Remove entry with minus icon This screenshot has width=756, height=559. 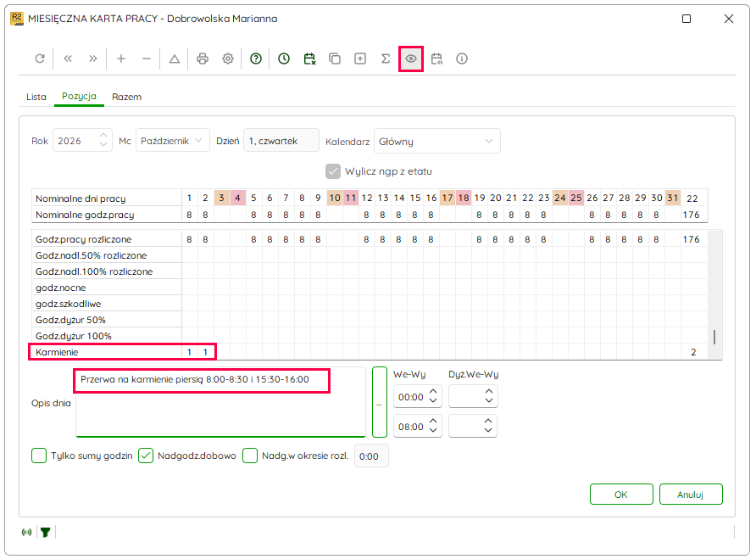tap(147, 59)
